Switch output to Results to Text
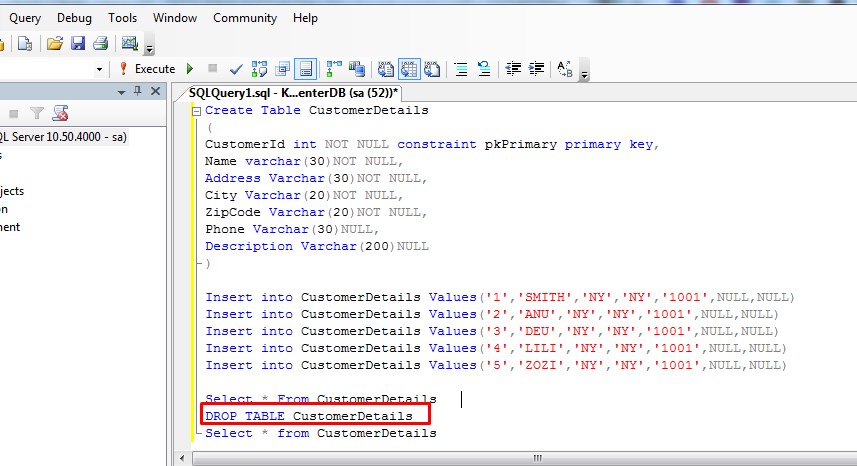Viewport: 857px width, 466px height. point(385,69)
